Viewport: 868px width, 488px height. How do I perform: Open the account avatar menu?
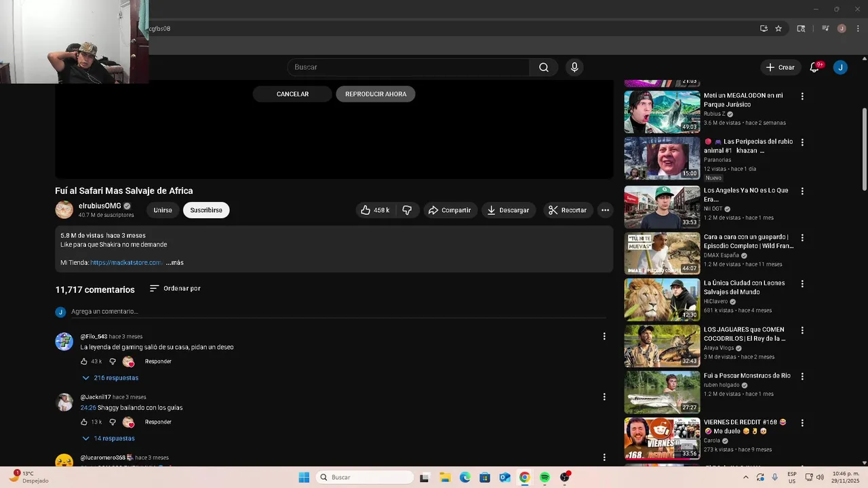[x=840, y=67]
